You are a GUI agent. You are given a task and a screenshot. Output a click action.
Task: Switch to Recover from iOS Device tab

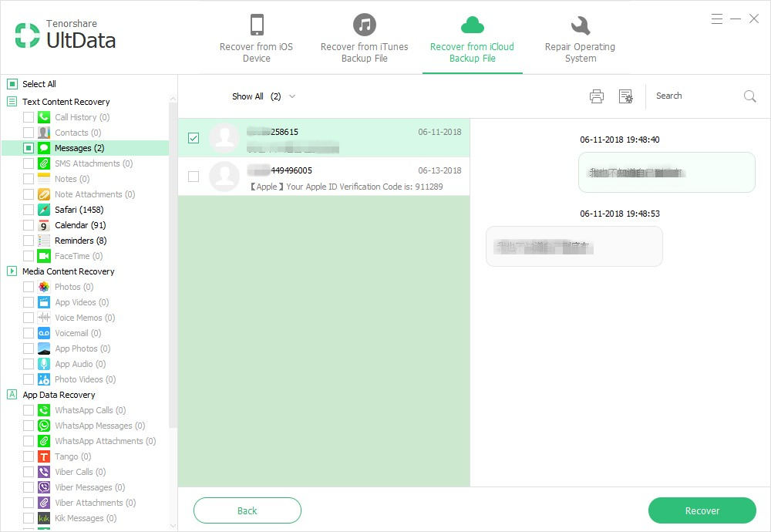click(256, 39)
